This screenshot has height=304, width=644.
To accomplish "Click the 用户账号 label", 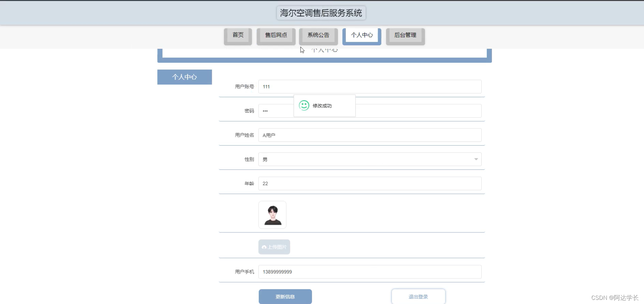I will (244, 86).
